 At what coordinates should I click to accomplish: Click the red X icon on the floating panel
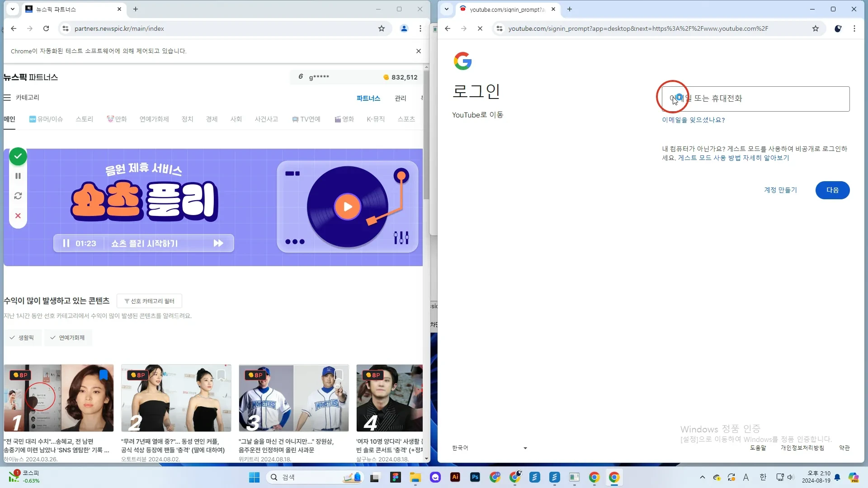(18, 216)
